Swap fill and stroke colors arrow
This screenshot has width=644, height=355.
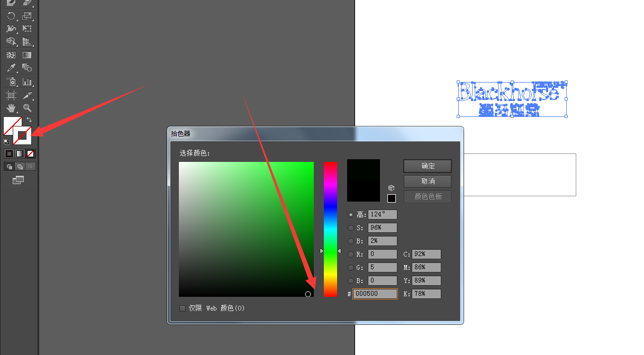click(x=29, y=120)
